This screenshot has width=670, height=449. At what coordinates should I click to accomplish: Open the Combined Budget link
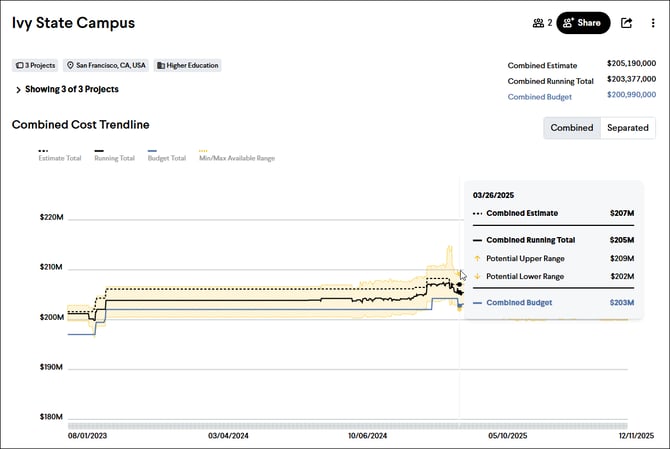pos(540,97)
